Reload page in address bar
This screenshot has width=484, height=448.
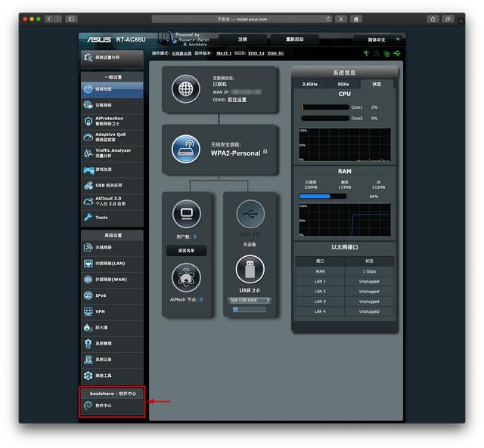click(327, 19)
